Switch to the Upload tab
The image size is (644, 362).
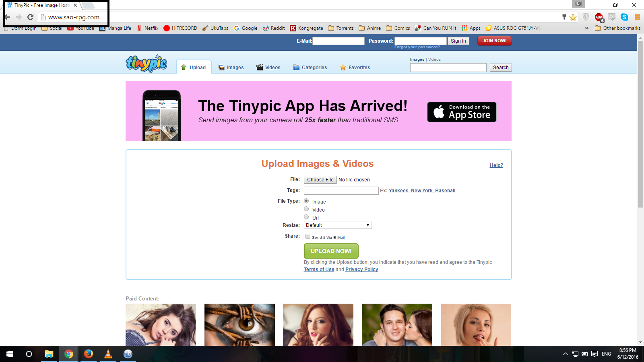pyautogui.click(x=194, y=67)
